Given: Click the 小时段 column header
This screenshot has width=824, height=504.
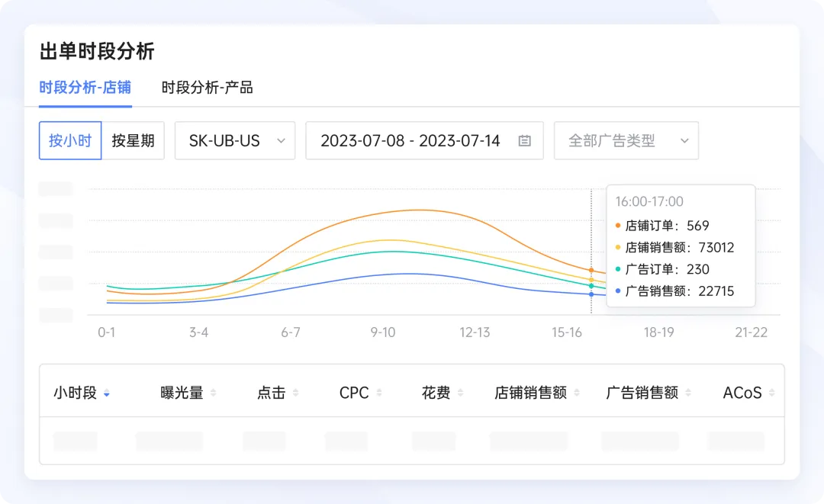Looking at the screenshot, I should (75, 393).
